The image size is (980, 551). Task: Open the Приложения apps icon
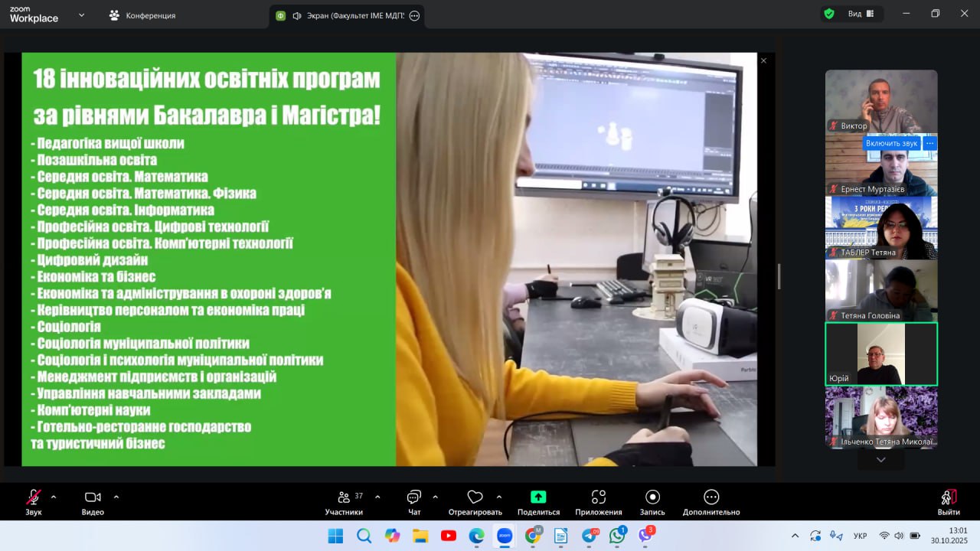click(x=599, y=497)
